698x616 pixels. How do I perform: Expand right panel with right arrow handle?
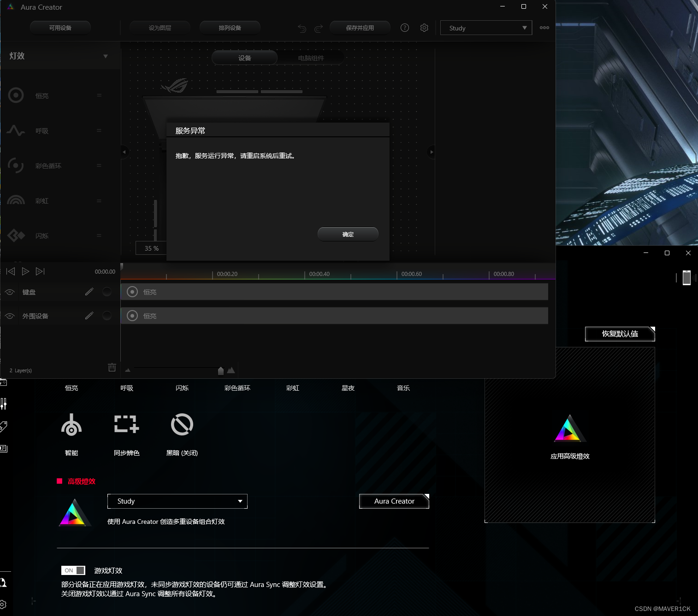point(431,152)
